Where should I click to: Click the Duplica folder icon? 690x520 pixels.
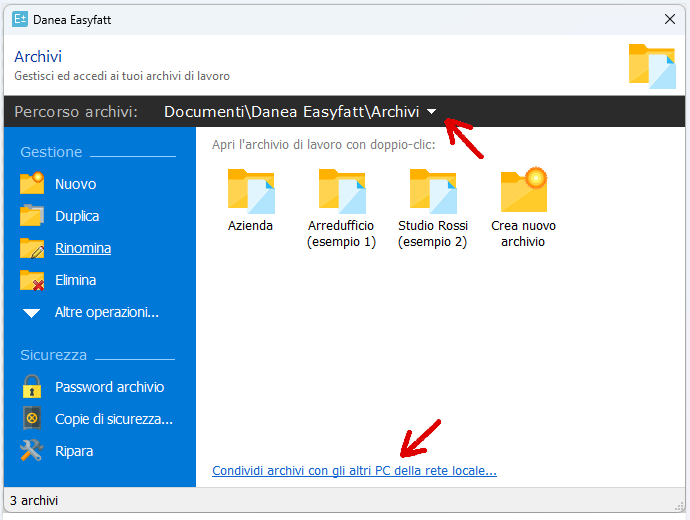click(32, 215)
